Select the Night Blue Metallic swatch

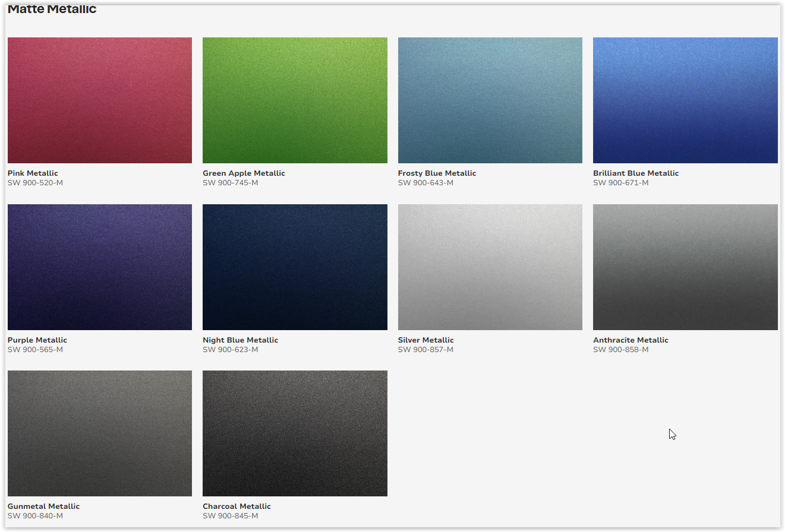point(295,267)
